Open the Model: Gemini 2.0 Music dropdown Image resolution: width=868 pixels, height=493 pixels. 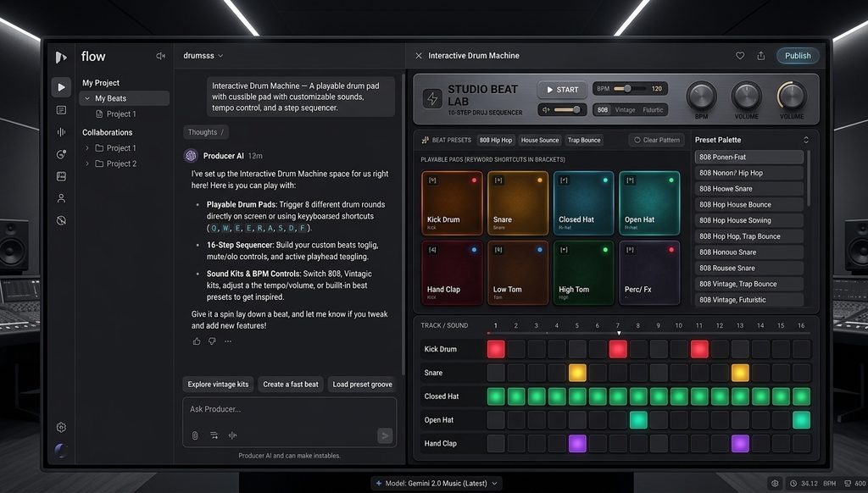pyautogui.click(x=437, y=483)
